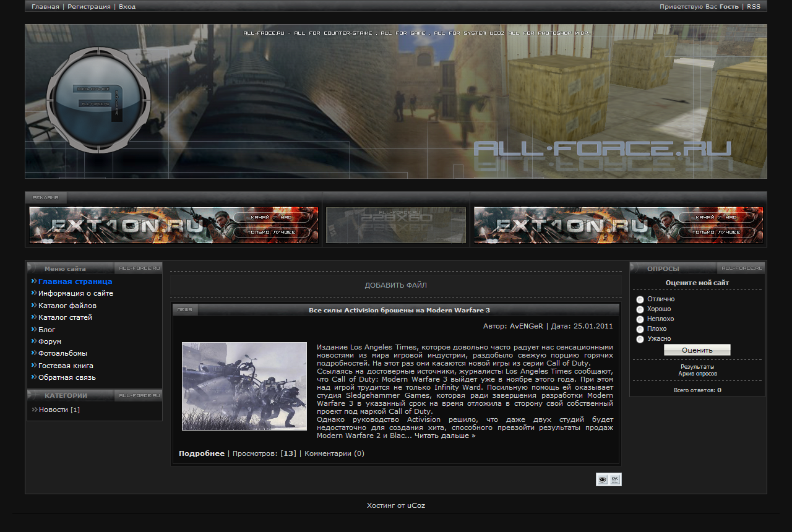
Task: Click the right EXT1ON.RU banner
Action: [x=619, y=225]
